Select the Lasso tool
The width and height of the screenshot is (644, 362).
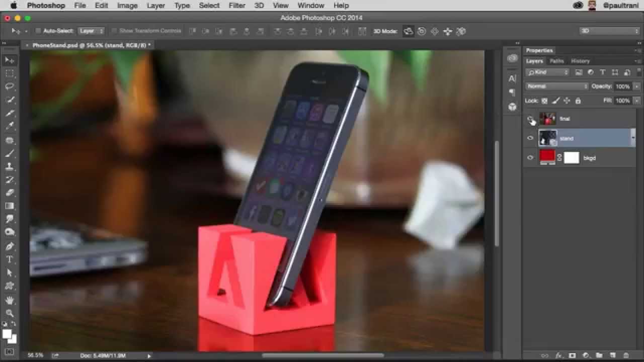10,86
